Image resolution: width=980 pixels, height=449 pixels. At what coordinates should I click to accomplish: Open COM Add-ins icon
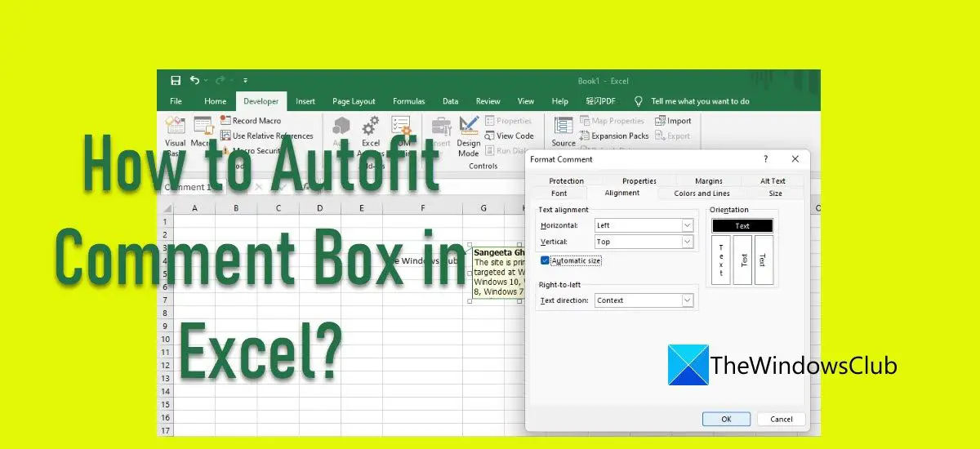coord(401,125)
